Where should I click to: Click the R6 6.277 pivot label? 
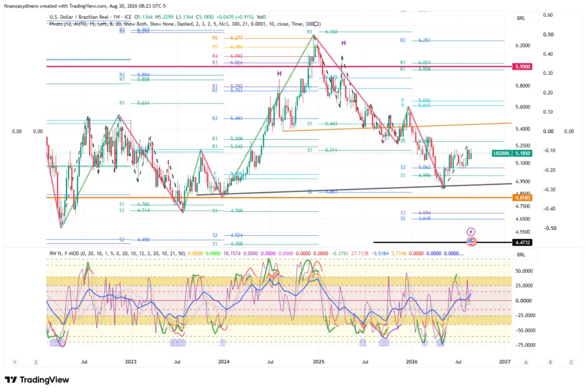pos(227,38)
